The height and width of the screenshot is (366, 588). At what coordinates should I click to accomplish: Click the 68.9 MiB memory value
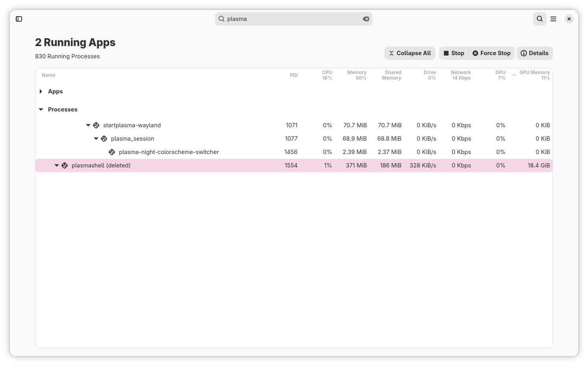click(355, 139)
